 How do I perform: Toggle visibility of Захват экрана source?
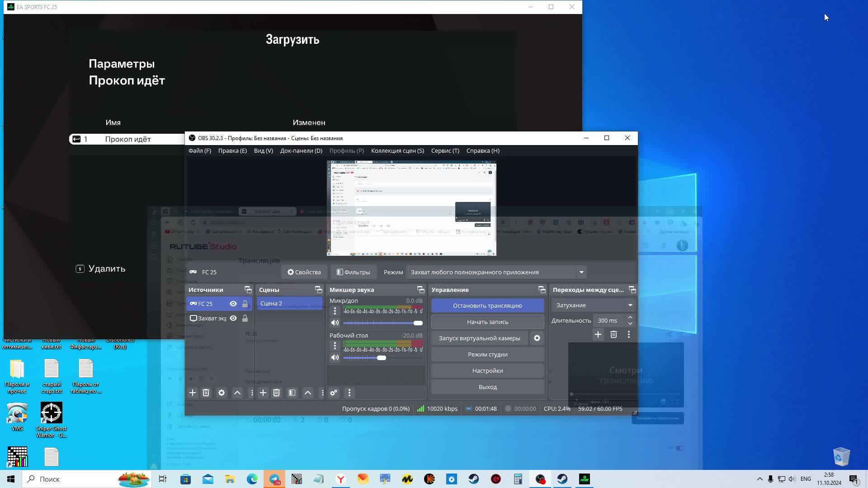(x=233, y=318)
